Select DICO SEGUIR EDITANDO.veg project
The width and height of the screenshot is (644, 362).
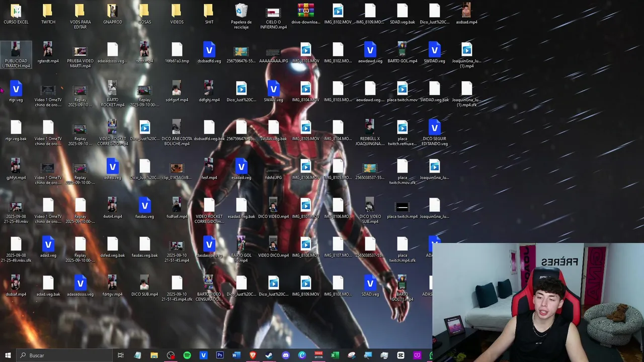tap(434, 132)
